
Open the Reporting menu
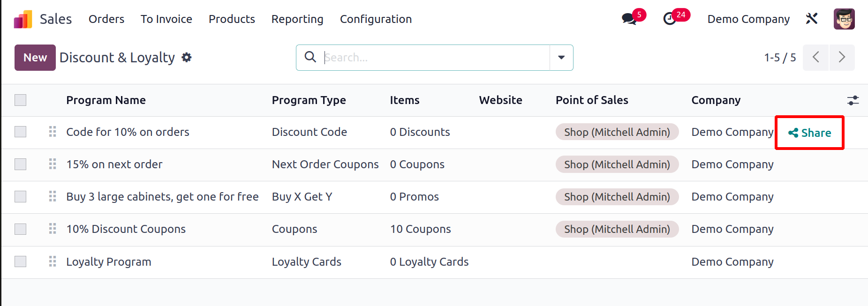click(297, 19)
